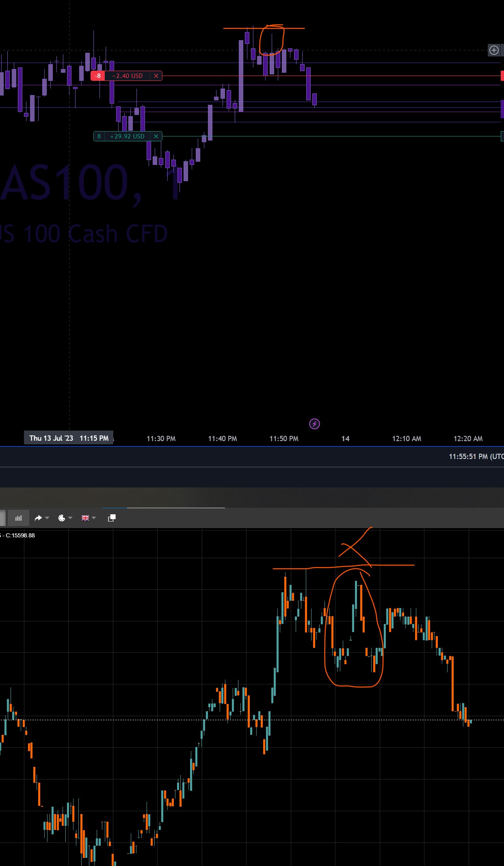Viewport: 504px width, 866px height.
Task: Click the 11:30 PM time axis label
Action: tap(161, 439)
